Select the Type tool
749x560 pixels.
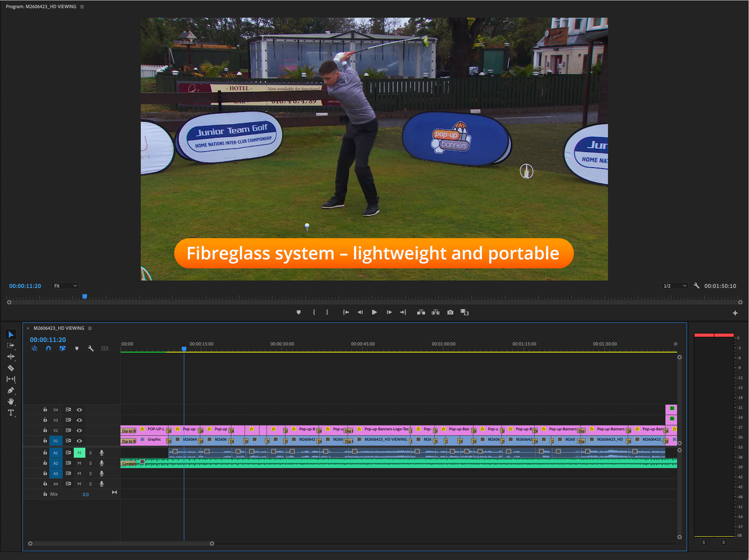pos(11,413)
